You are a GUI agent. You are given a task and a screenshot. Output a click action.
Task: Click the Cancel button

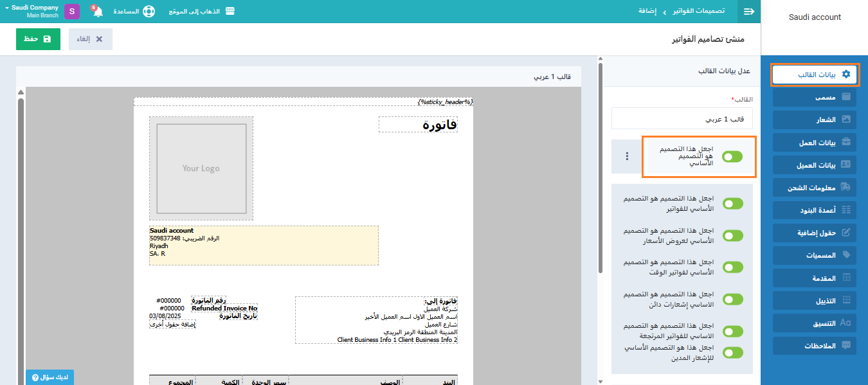[91, 39]
